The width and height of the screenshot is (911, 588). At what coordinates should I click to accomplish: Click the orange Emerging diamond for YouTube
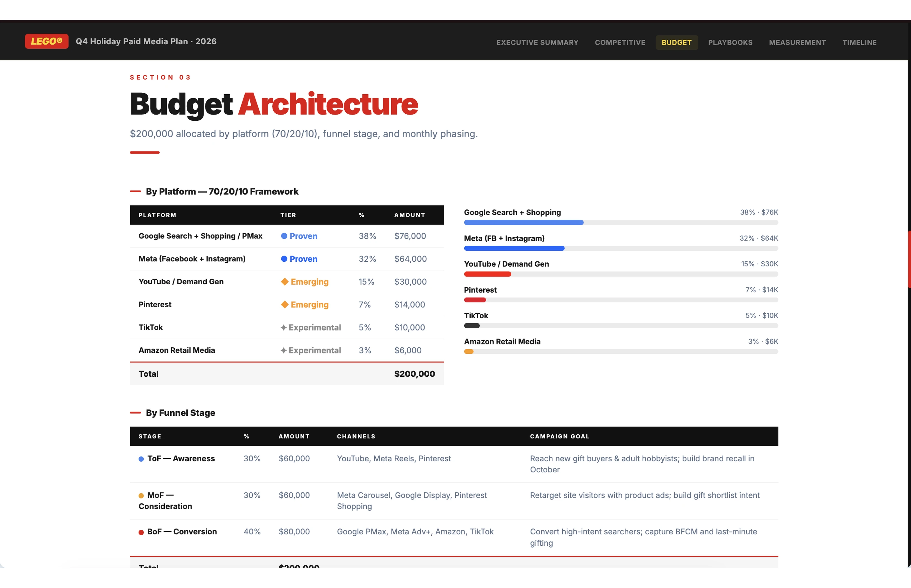[x=285, y=282]
